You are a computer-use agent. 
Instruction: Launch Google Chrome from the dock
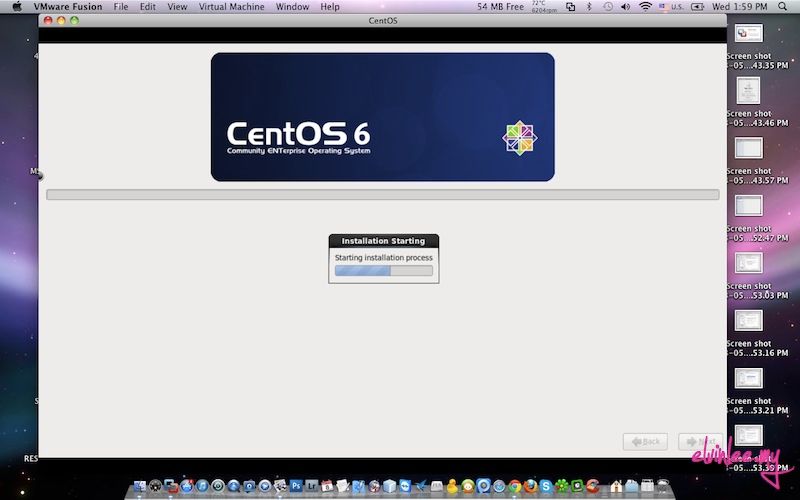click(515, 486)
